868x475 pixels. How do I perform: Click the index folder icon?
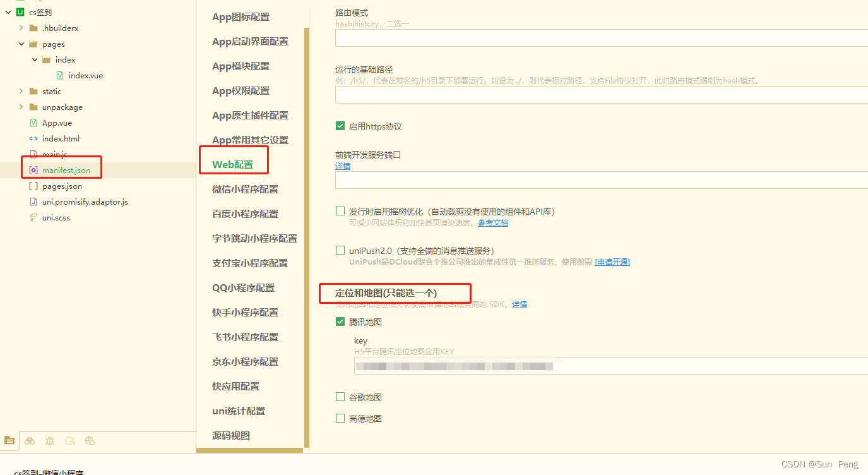coord(47,59)
